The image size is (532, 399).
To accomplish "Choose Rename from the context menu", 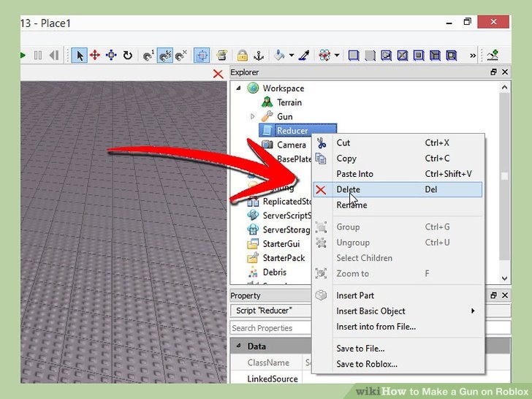I will tap(398, 205).
